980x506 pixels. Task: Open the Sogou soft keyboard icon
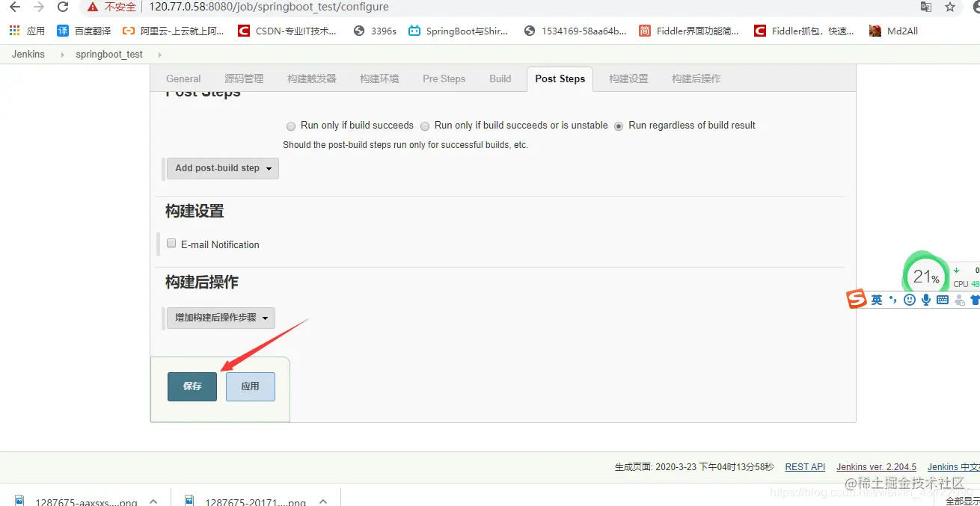(943, 300)
